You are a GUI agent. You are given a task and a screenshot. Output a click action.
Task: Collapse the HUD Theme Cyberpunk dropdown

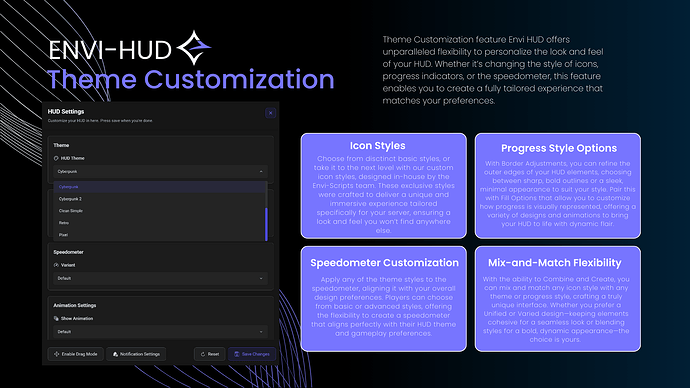161,172
